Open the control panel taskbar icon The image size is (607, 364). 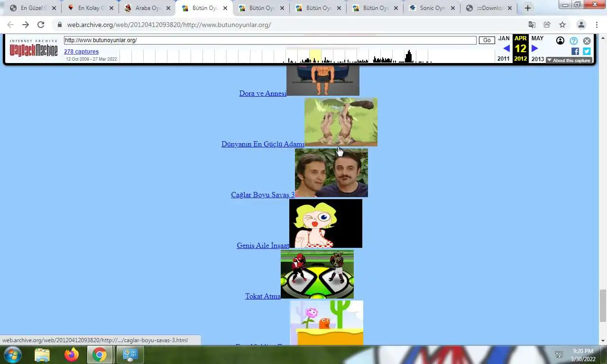click(129, 355)
